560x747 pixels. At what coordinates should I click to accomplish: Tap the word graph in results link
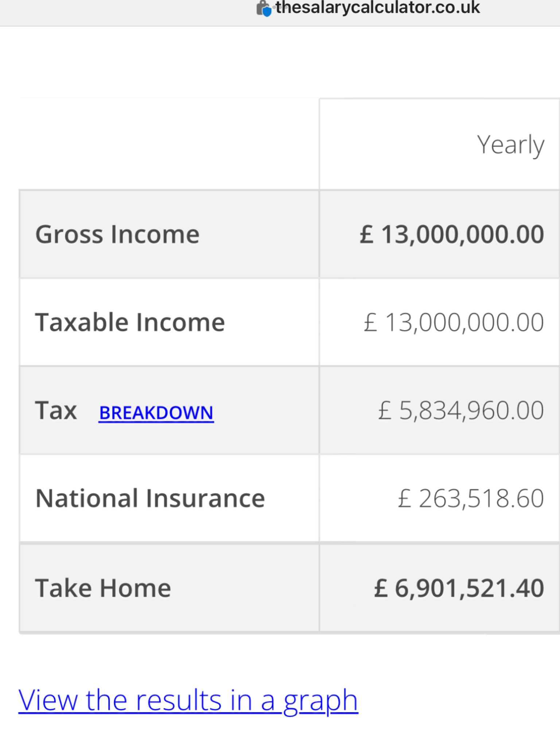(321, 702)
